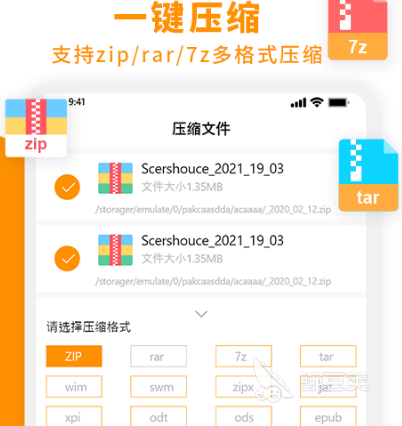Tap the Wi-Fi status icon

tap(317, 102)
